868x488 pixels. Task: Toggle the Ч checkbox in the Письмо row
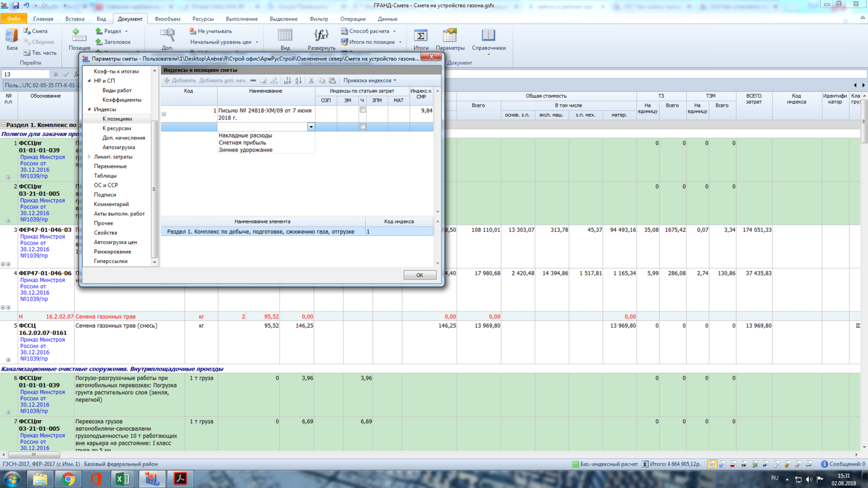click(363, 110)
